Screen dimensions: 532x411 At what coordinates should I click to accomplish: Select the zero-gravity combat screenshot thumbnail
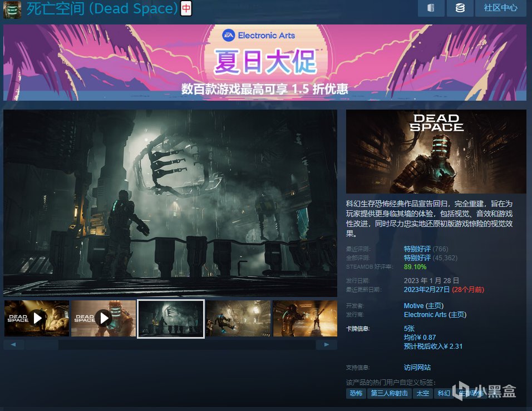coord(238,319)
